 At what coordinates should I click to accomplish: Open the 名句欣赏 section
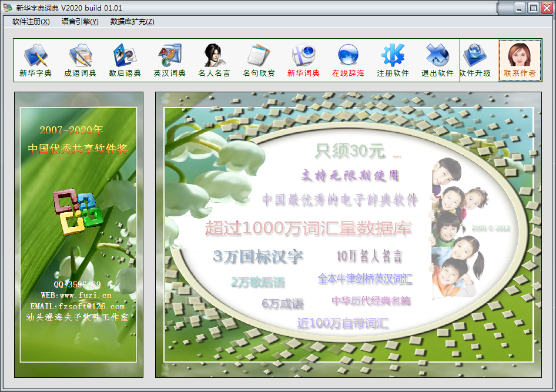259,61
